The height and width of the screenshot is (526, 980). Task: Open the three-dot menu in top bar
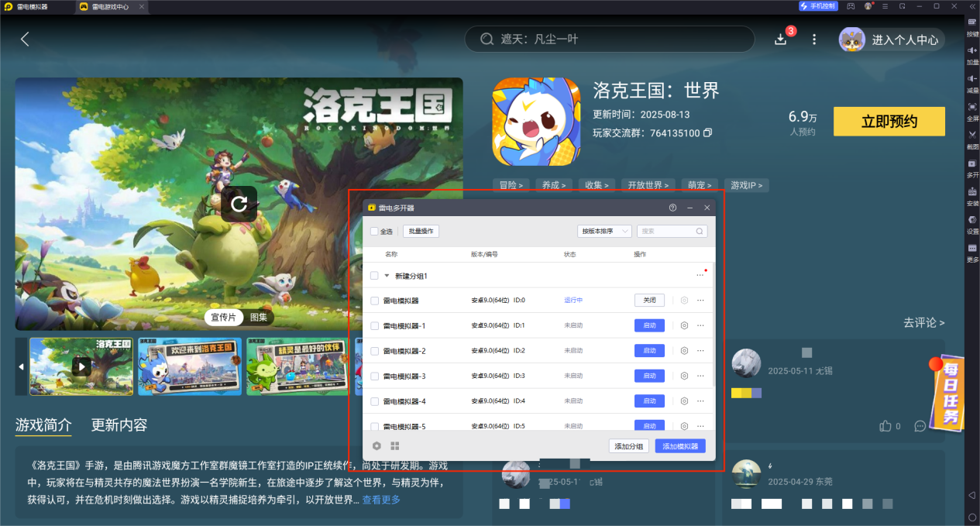(814, 40)
